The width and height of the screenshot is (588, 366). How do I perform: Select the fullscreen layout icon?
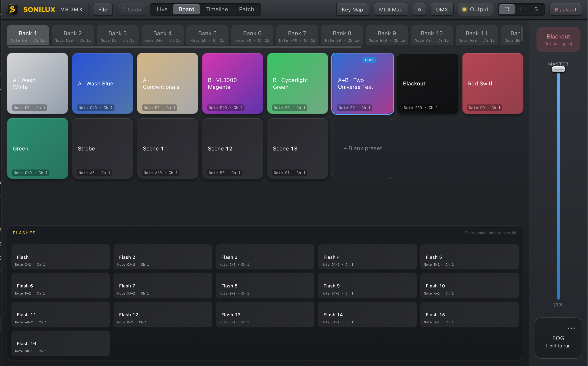click(507, 9)
